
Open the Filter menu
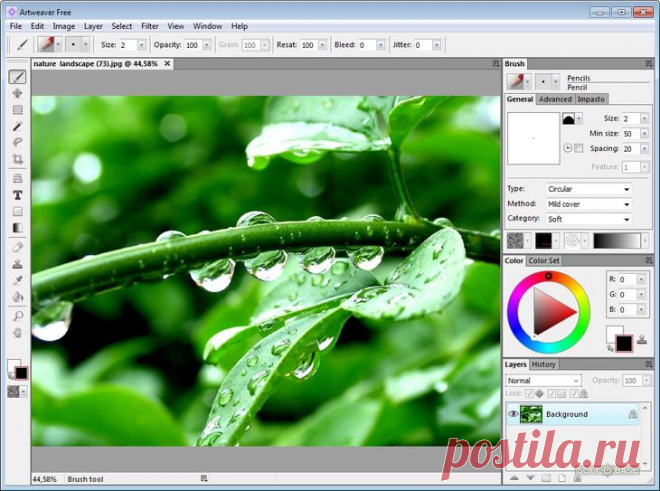point(149,26)
